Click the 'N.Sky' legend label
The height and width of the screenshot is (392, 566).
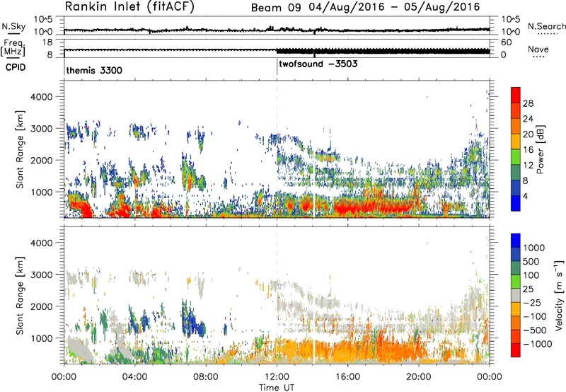click(13, 26)
